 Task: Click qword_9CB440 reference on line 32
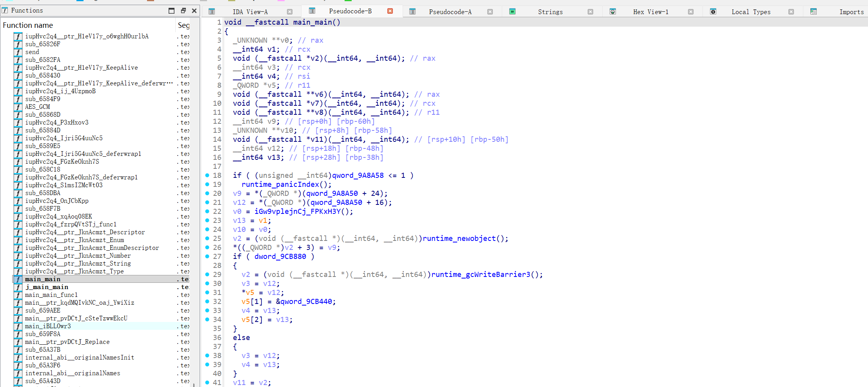pyautogui.click(x=306, y=302)
